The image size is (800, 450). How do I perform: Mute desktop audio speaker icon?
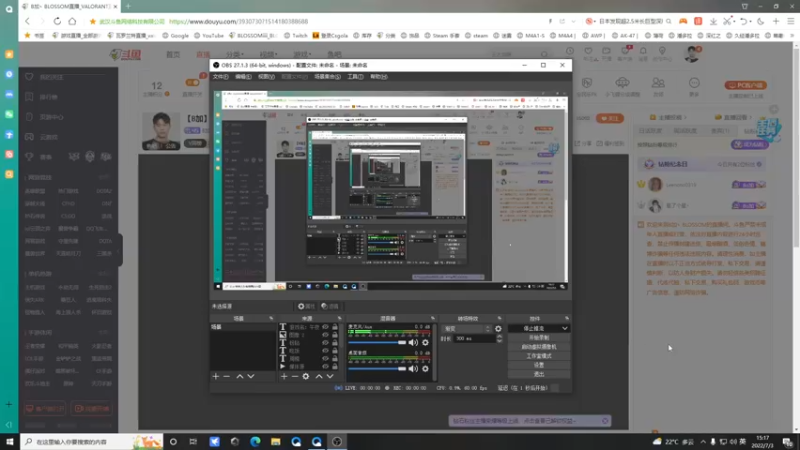pos(413,368)
